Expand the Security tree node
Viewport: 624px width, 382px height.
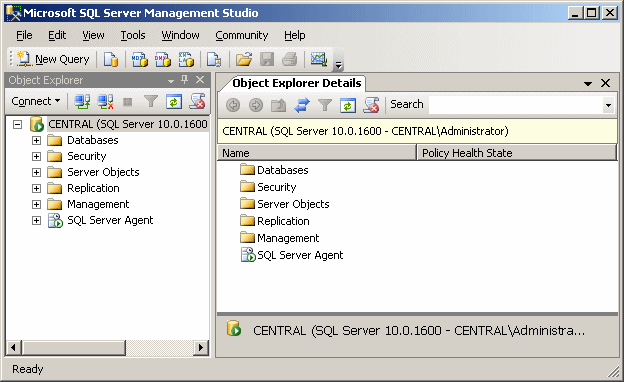pos(36,156)
